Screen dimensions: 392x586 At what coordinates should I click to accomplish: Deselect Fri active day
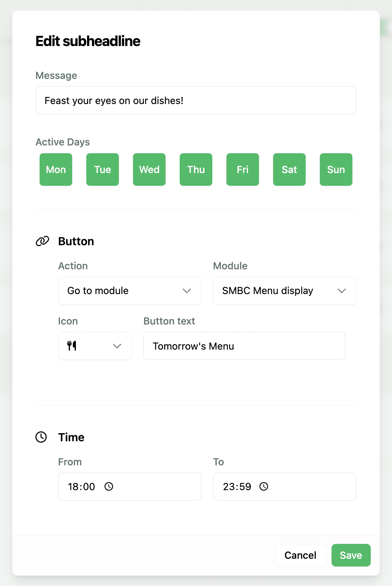(243, 170)
